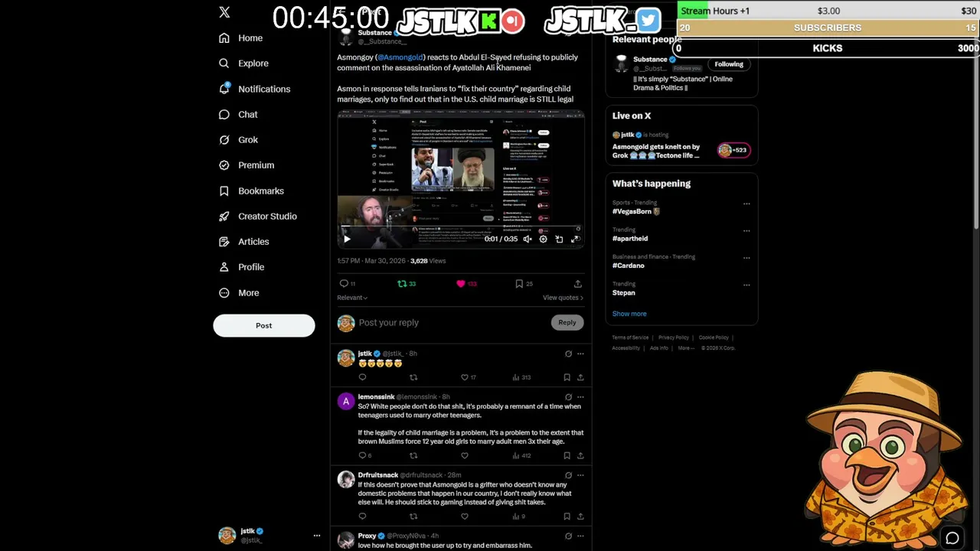Like the Drfruitsnack reply
Image resolution: width=980 pixels, height=551 pixels.
[x=464, y=517]
